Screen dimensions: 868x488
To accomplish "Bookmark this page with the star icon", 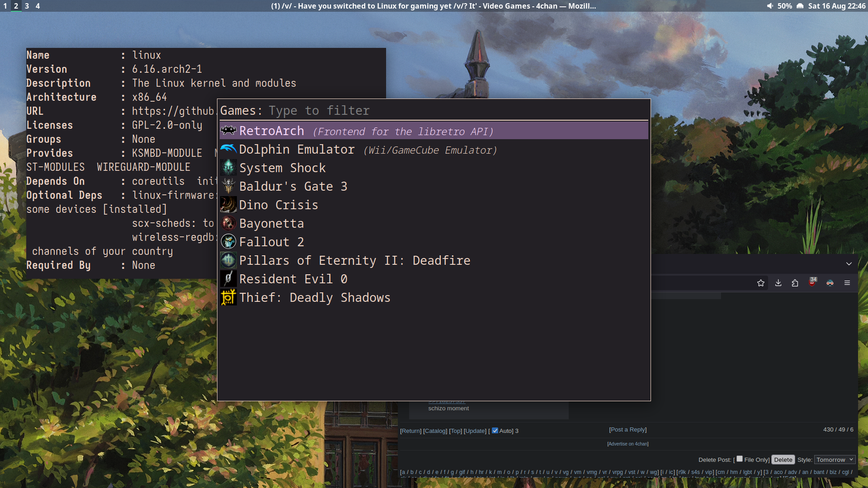I will (761, 283).
